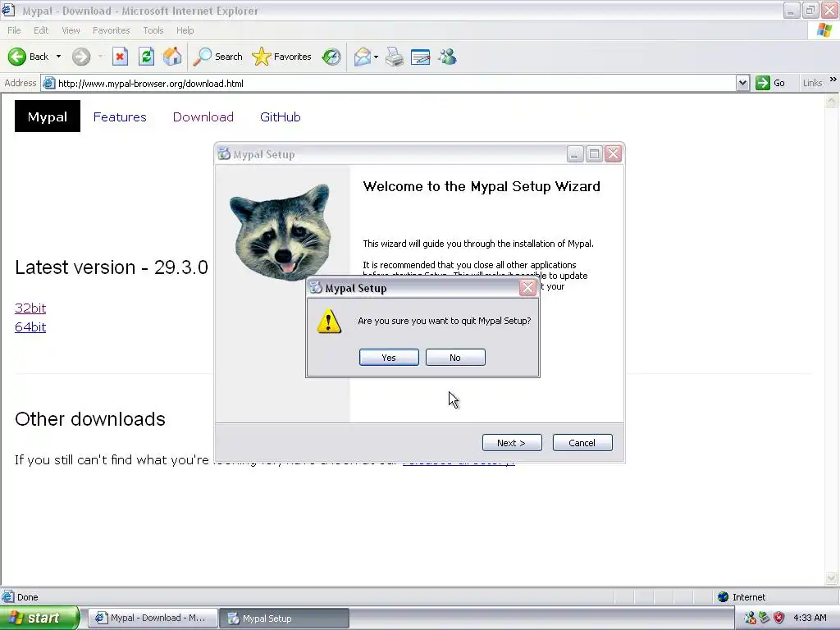Open the Download page link
This screenshot has width=840, height=630.
pyautogui.click(x=203, y=116)
